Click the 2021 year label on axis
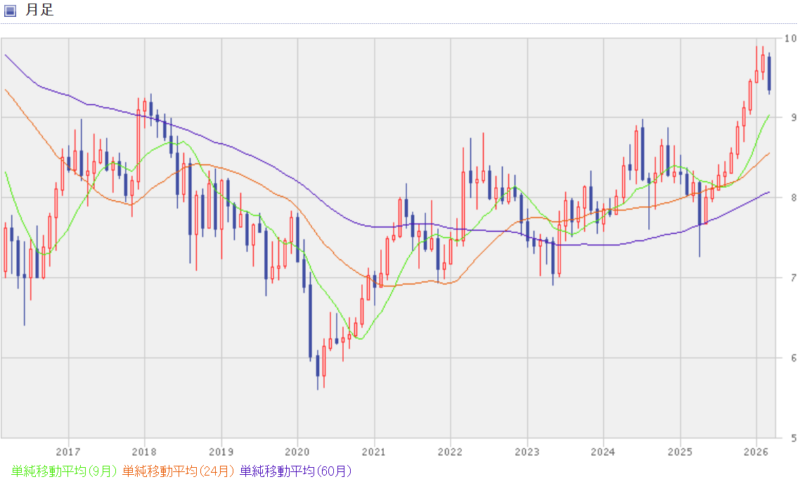 tap(374, 452)
